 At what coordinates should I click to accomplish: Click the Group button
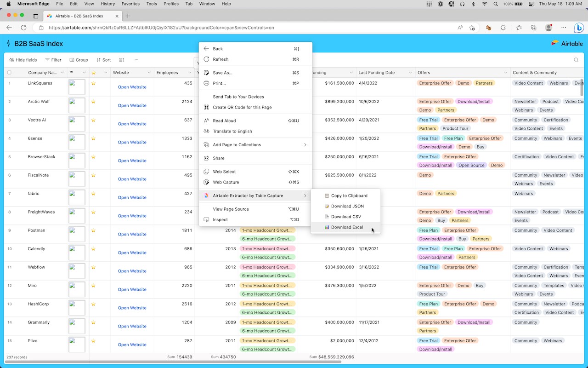(x=79, y=60)
